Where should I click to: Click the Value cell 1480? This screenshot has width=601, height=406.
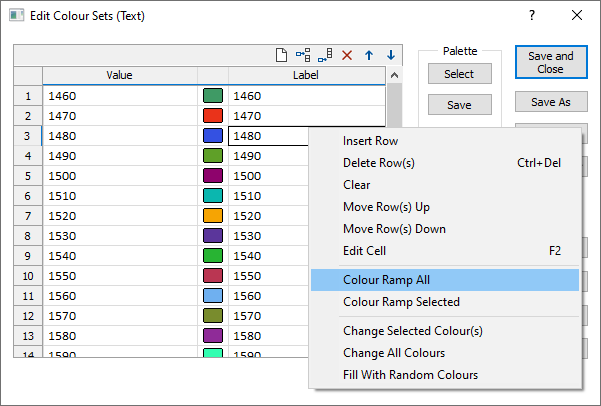tap(120, 136)
